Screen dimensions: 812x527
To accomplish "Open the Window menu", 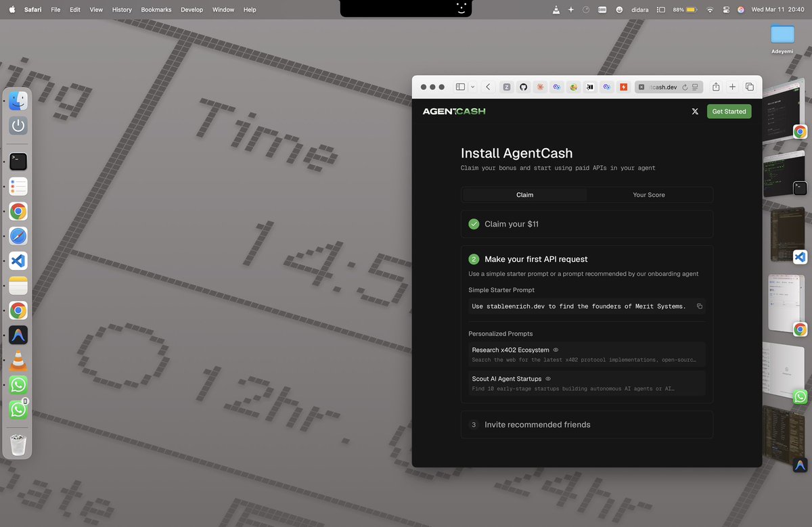I will 223,10.
